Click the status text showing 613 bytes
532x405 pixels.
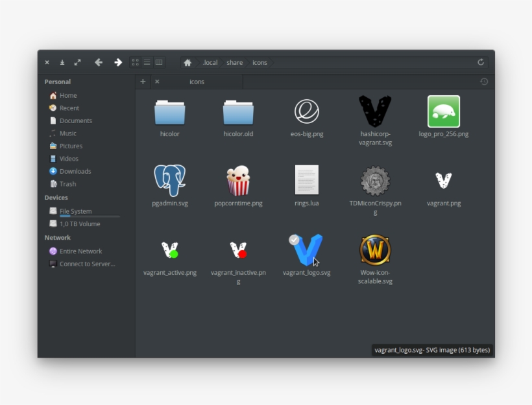(432, 350)
